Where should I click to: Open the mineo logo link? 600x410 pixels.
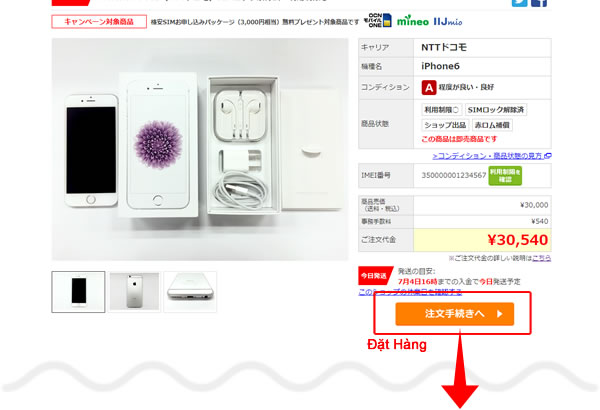point(412,21)
